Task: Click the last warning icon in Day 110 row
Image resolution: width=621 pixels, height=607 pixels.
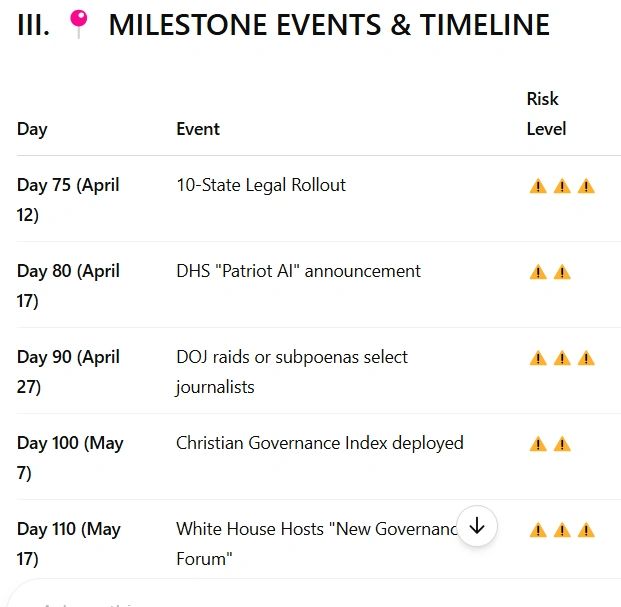Action: pyautogui.click(x=586, y=530)
